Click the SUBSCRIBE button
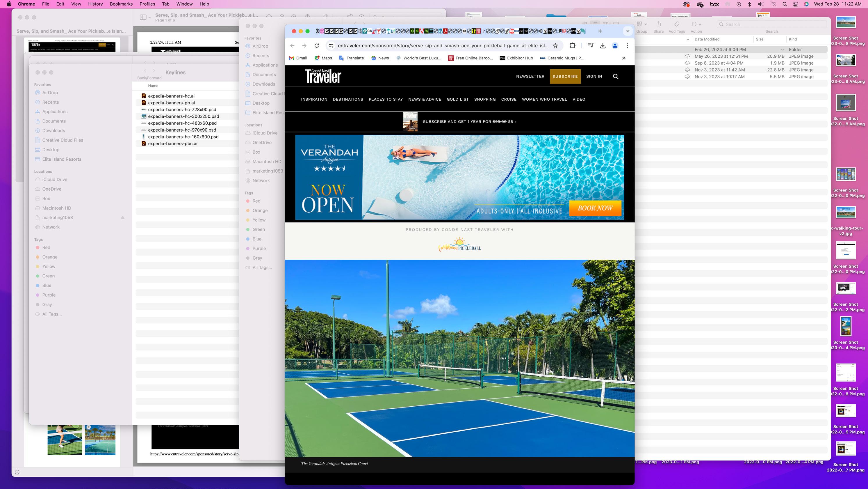The width and height of the screenshot is (868, 489). click(x=565, y=77)
